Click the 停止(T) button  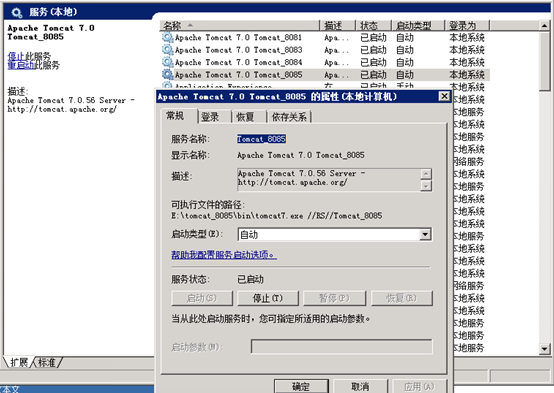point(268,298)
